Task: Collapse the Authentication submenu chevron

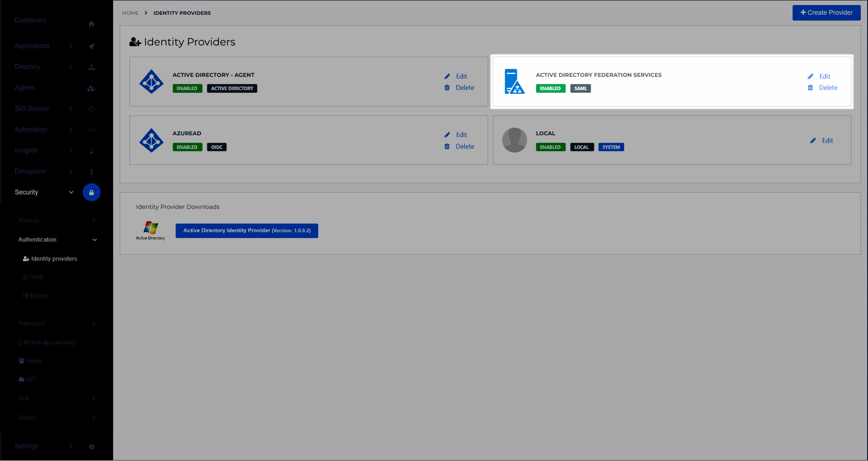Action: (x=94, y=240)
